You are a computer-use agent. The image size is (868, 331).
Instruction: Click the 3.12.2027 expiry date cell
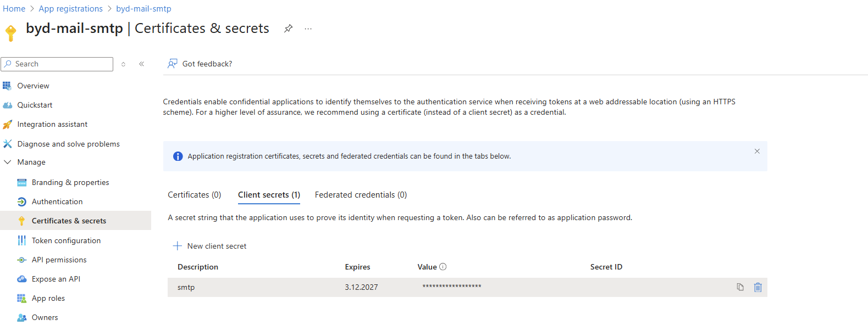tap(361, 287)
